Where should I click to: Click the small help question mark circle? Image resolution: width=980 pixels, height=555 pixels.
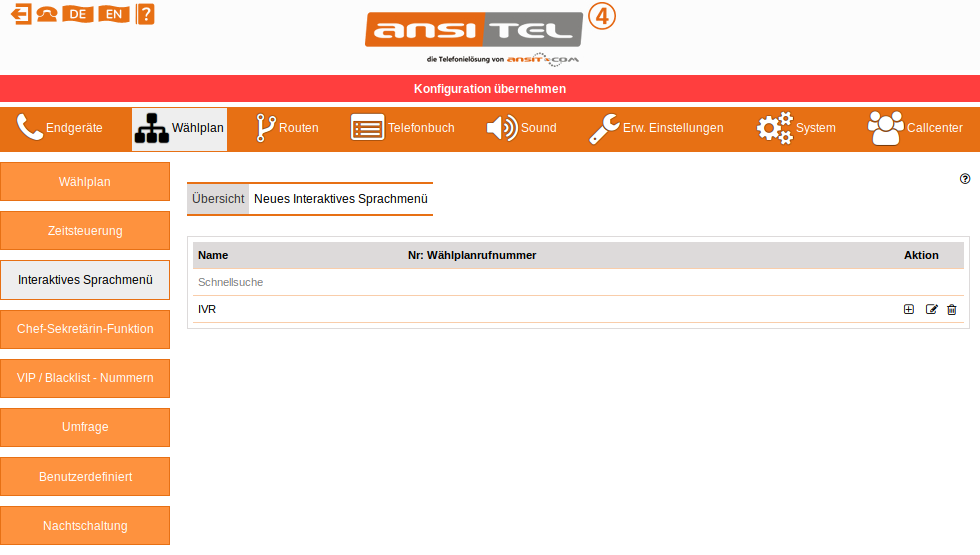[965, 179]
